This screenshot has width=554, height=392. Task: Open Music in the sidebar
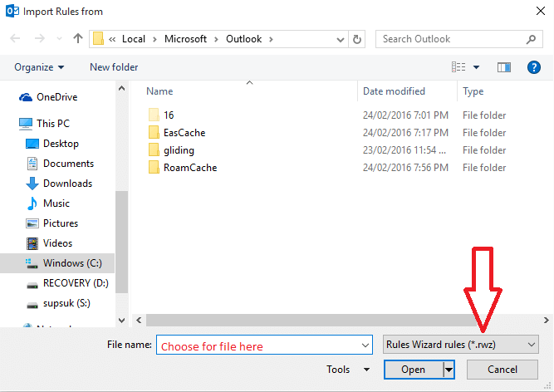coord(56,203)
